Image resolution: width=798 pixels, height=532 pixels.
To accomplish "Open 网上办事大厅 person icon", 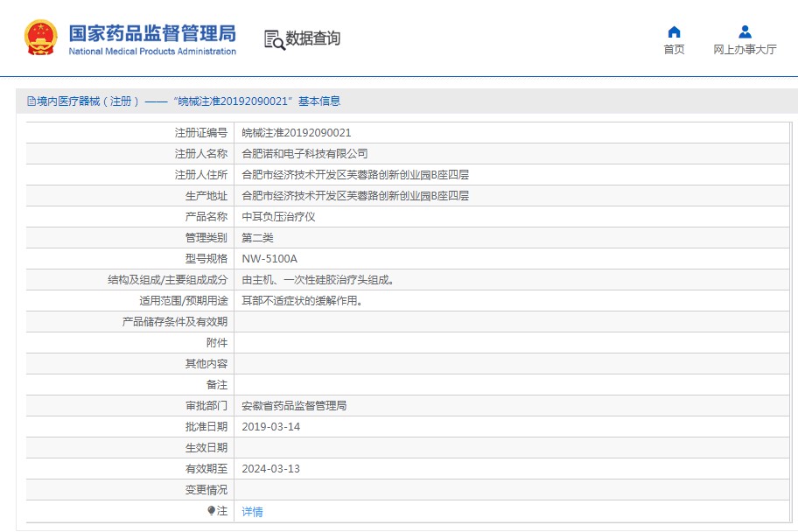I will click(x=745, y=32).
